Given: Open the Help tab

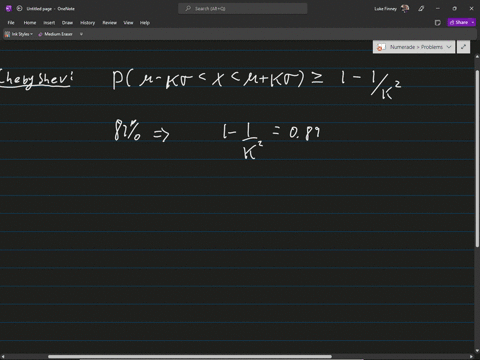Looking at the screenshot, I should click(x=145, y=23).
